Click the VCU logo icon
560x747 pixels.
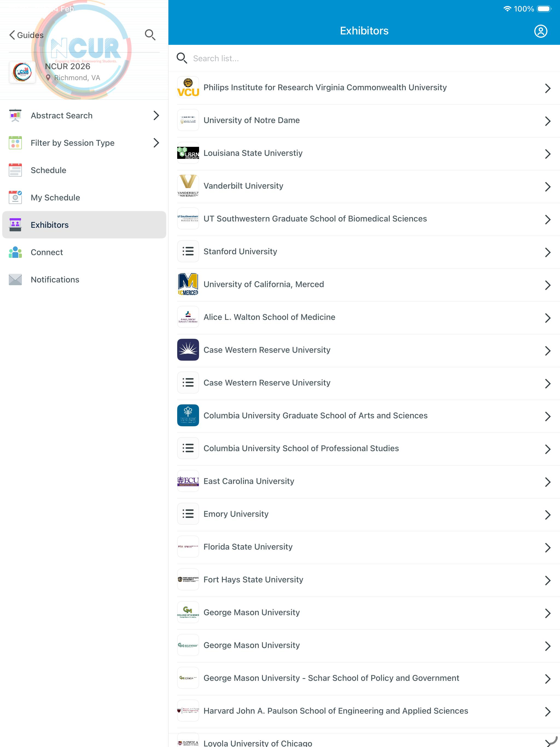click(x=188, y=87)
